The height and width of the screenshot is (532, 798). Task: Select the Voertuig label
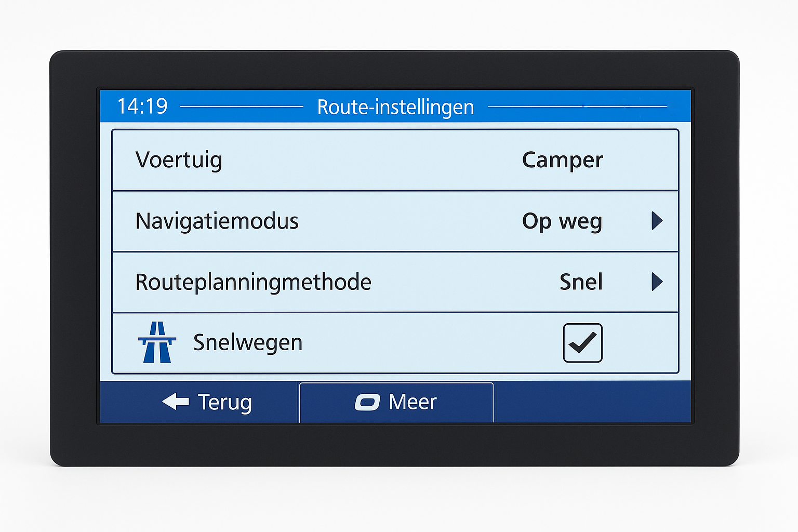tap(179, 160)
